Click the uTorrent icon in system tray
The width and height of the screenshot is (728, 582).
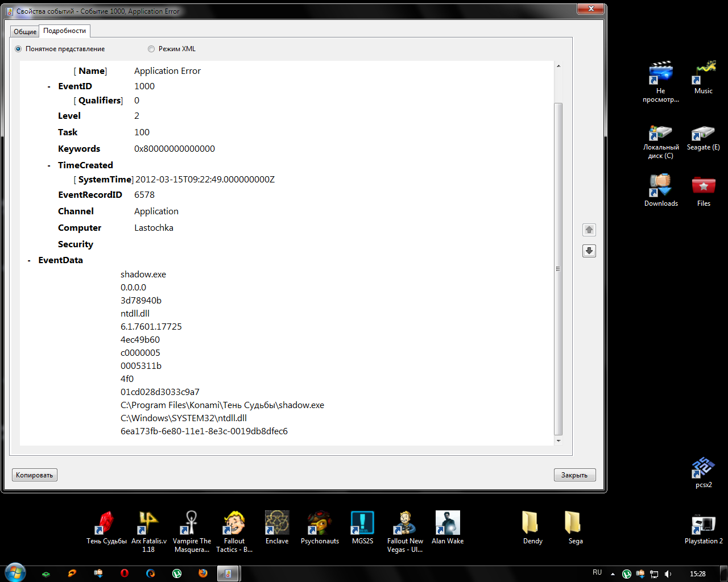(627, 574)
